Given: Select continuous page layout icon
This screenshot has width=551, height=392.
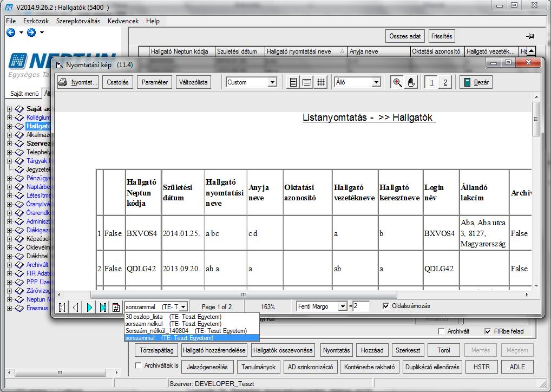Looking at the screenshot, I should [307, 82].
